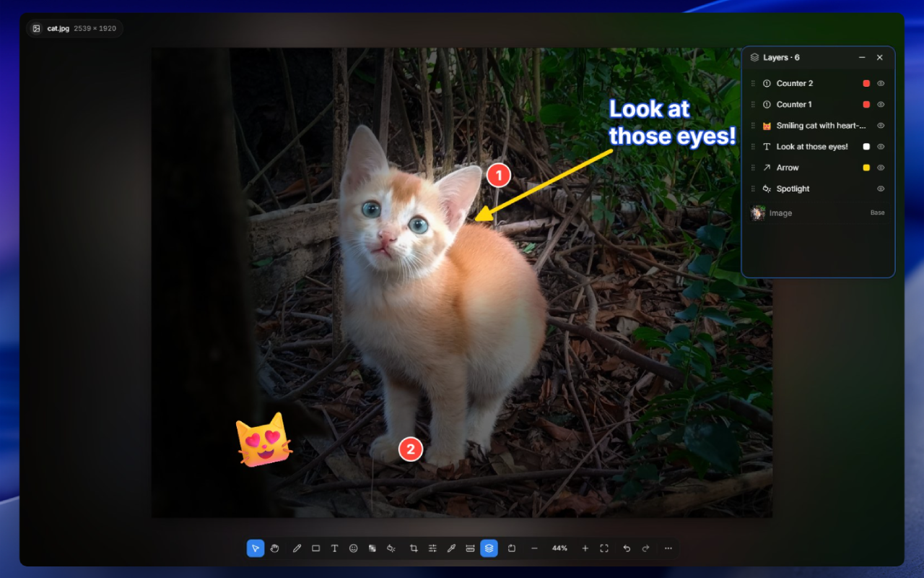Redo the last undone action
924x578 pixels.
(645, 548)
